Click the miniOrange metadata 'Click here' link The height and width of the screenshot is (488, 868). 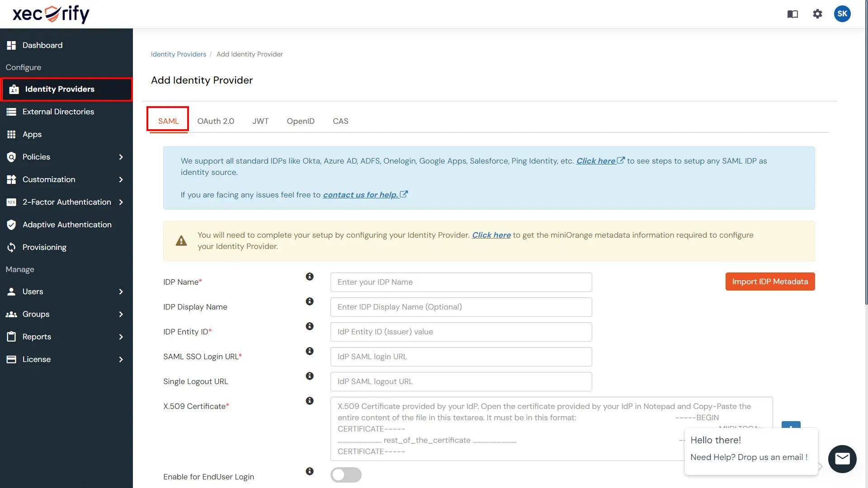click(x=491, y=235)
